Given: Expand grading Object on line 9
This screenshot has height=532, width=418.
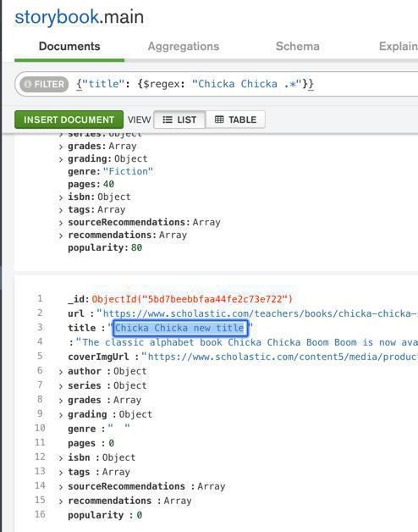Looking at the screenshot, I should pos(61,415).
